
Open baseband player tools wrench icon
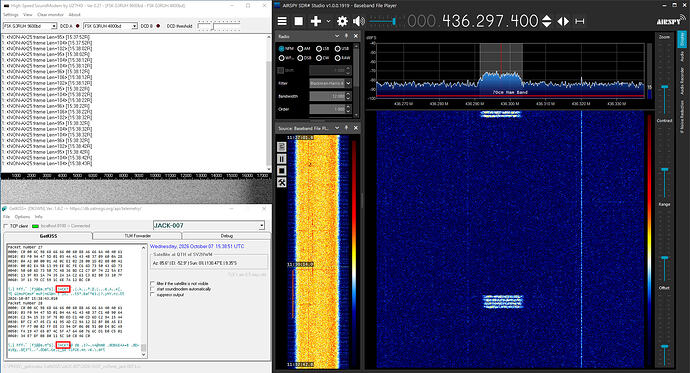pos(282,183)
